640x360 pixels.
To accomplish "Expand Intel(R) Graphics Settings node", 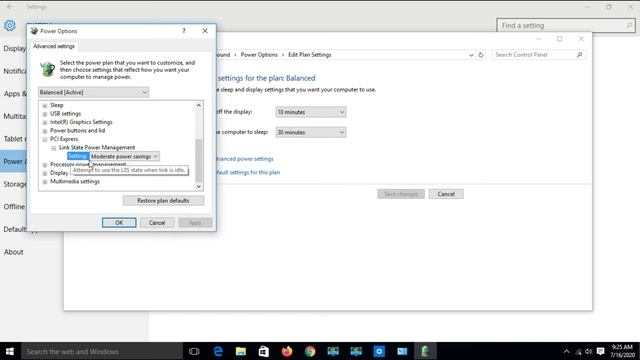I will (x=45, y=122).
